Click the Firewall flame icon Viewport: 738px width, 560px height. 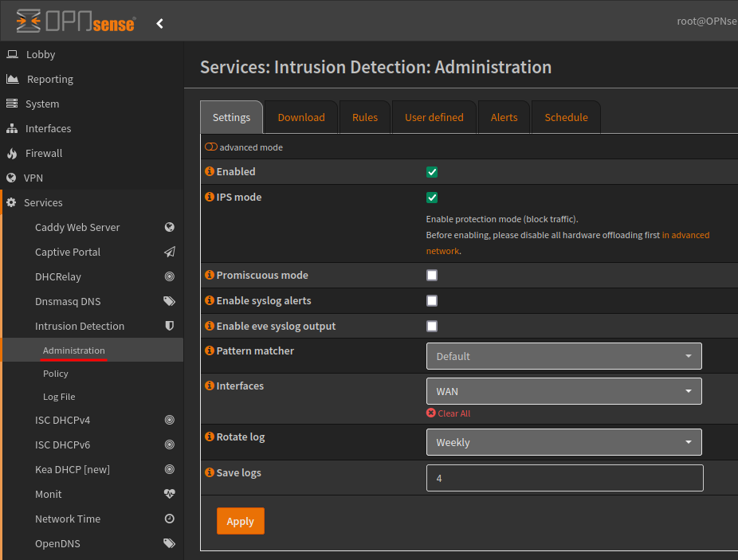tap(12, 154)
